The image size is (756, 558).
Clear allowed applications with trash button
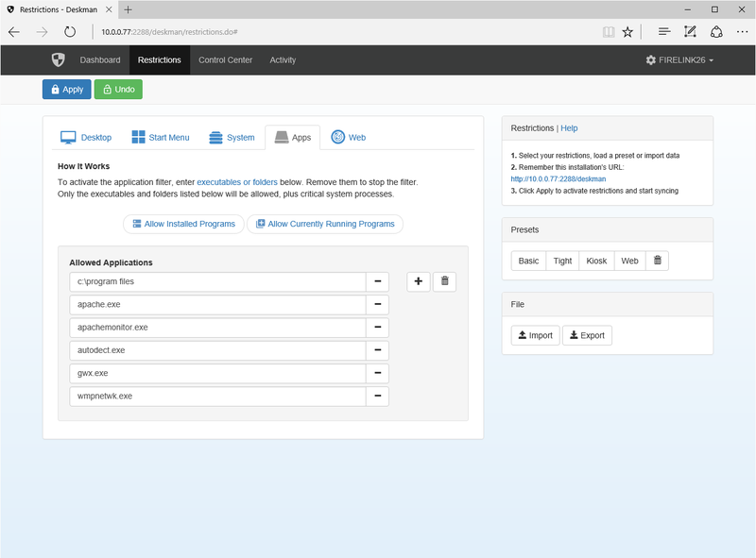pyautogui.click(x=444, y=281)
